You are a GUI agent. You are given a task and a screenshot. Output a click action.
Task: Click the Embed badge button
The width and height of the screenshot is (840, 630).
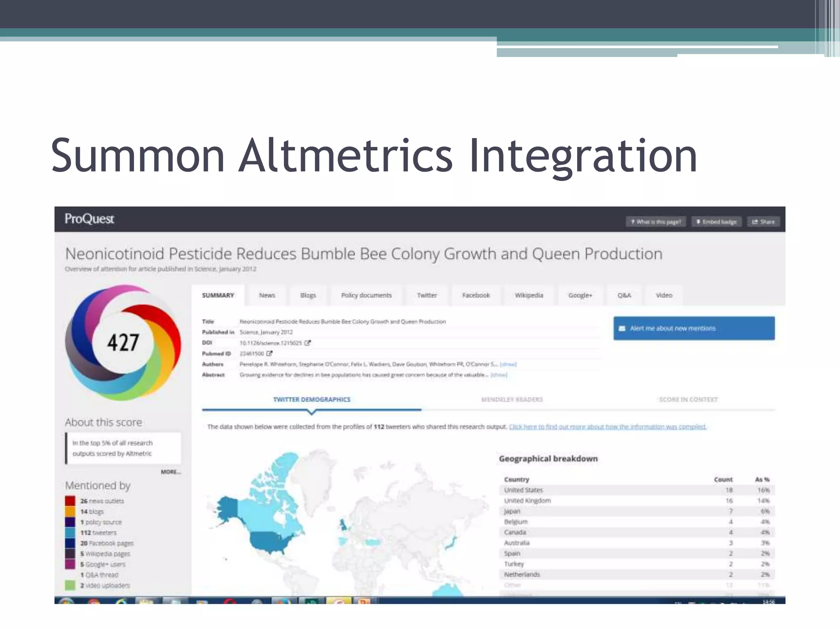[x=717, y=222]
